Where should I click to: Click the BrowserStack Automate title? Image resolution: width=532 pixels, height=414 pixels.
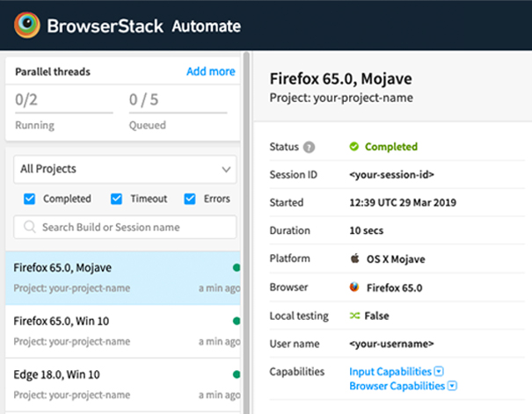tap(144, 26)
